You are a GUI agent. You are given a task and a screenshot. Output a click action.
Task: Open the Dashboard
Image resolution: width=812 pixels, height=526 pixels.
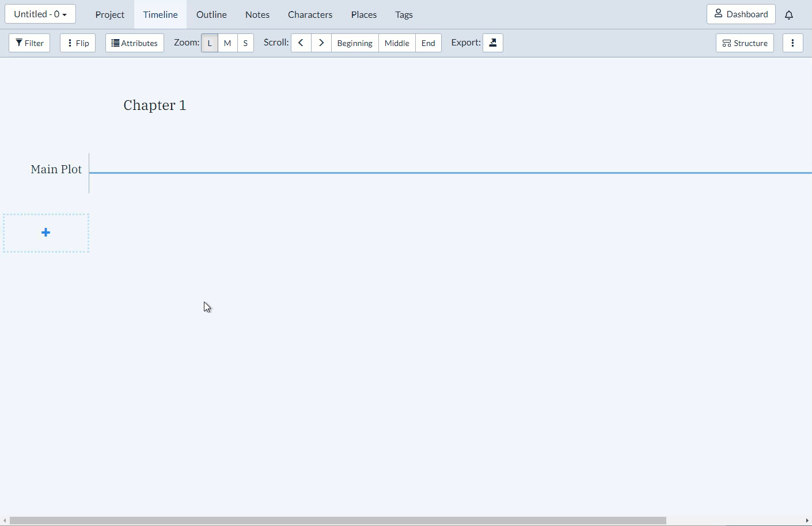pos(741,14)
